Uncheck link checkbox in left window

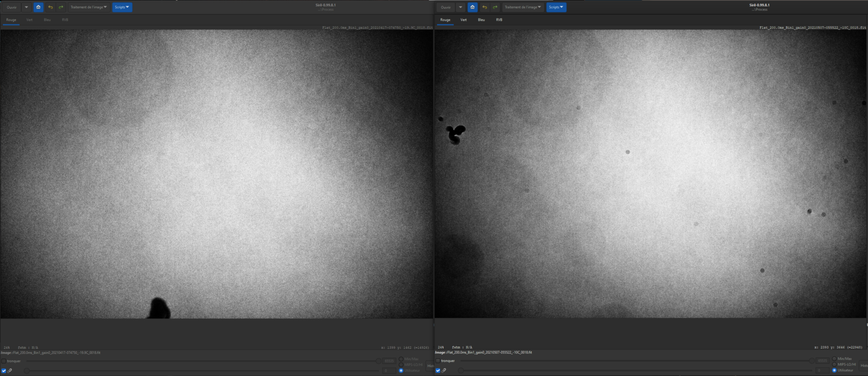coord(3,371)
